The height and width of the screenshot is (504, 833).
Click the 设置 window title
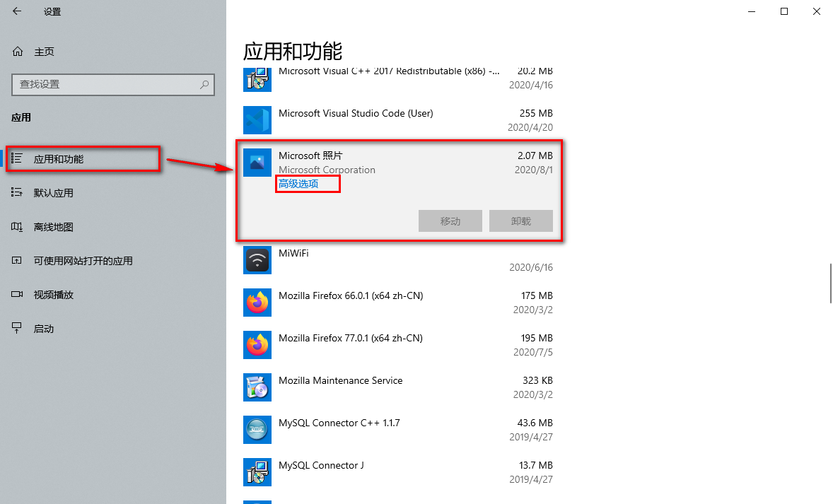click(x=52, y=12)
